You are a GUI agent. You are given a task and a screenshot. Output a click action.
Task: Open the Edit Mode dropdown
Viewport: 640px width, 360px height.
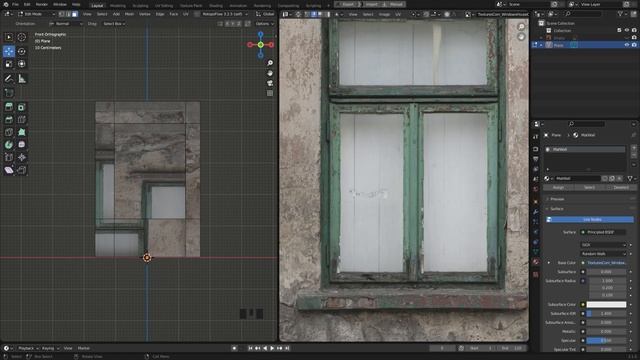click(36, 14)
